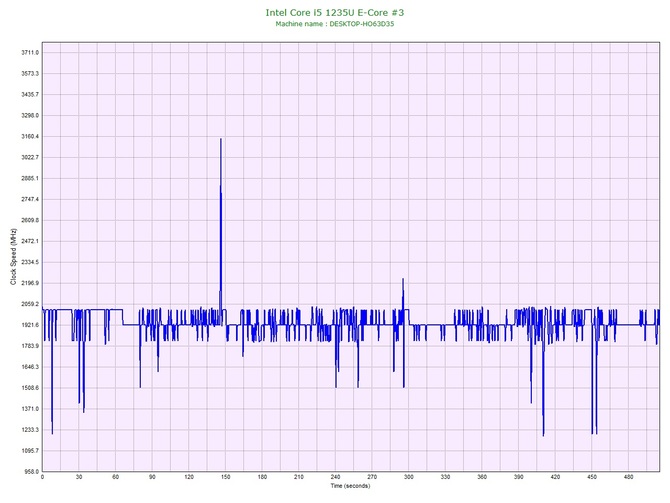Click the 2196.9 y-axis value
The height and width of the screenshot is (503, 670).
30,283
